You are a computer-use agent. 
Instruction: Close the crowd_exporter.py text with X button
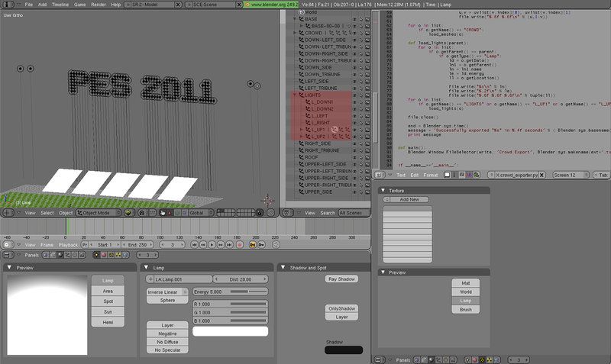coord(541,176)
